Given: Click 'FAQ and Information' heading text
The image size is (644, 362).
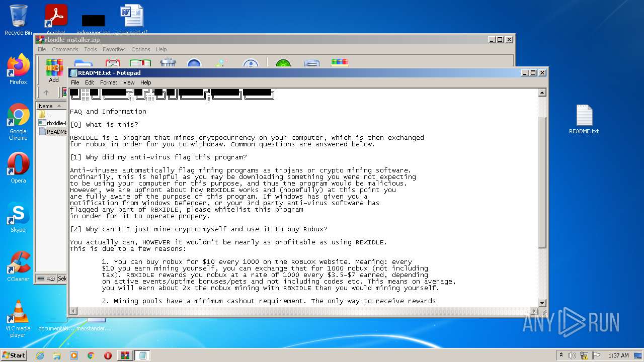Looking at the screenshot, I should [108, 112].
